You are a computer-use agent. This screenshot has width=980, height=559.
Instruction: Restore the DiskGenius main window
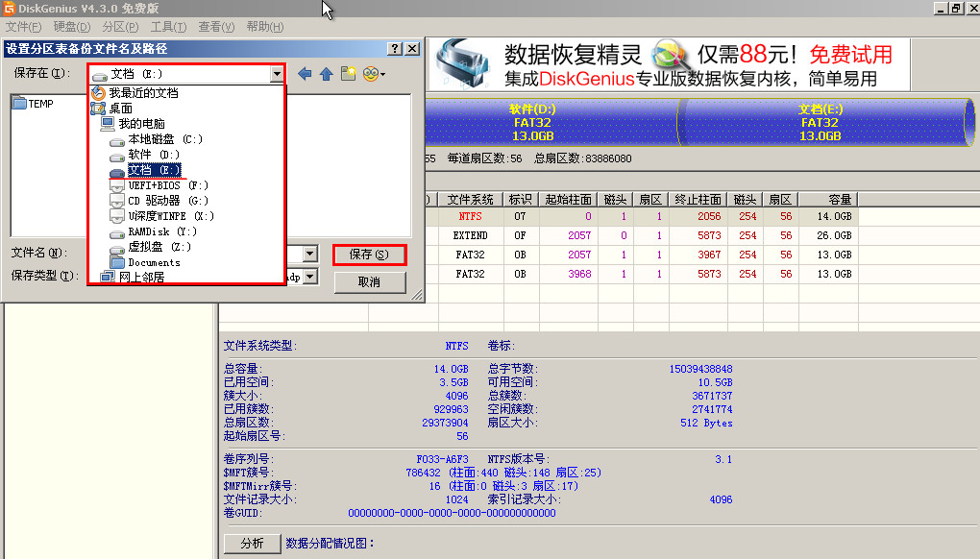(956, 8)
